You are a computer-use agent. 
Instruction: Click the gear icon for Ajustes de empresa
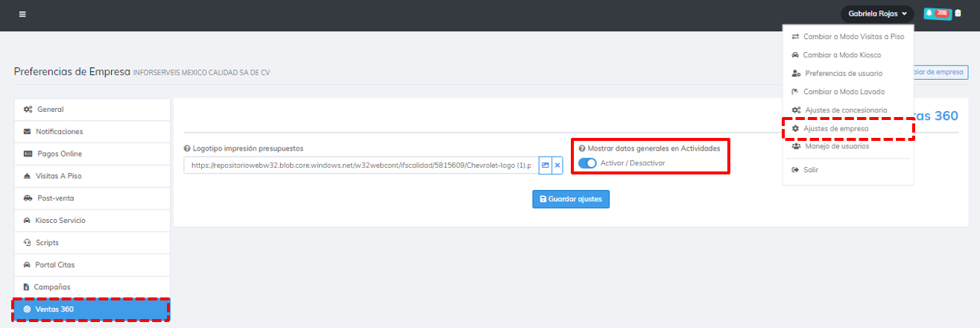[x=796, y=129]
